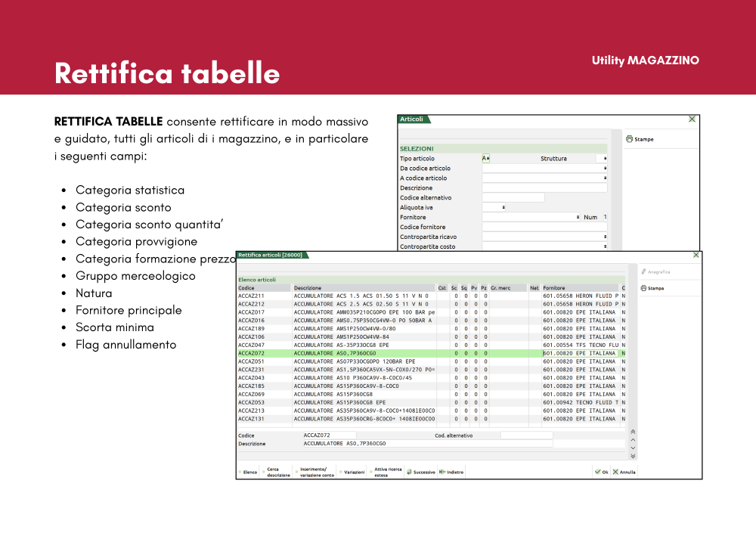The height and width of the screenshot is (533, 756).
Task: Cancel with the Annulla X icon
Action: (x=615, y=472)
